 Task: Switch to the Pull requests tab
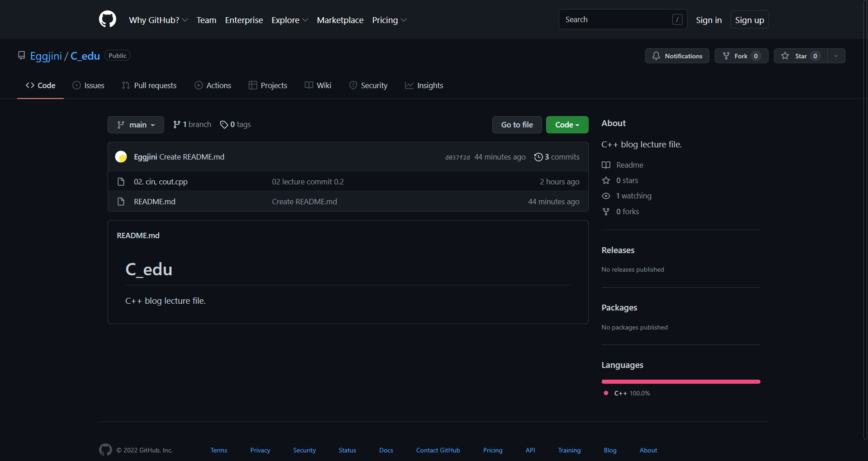pos(149,85)
